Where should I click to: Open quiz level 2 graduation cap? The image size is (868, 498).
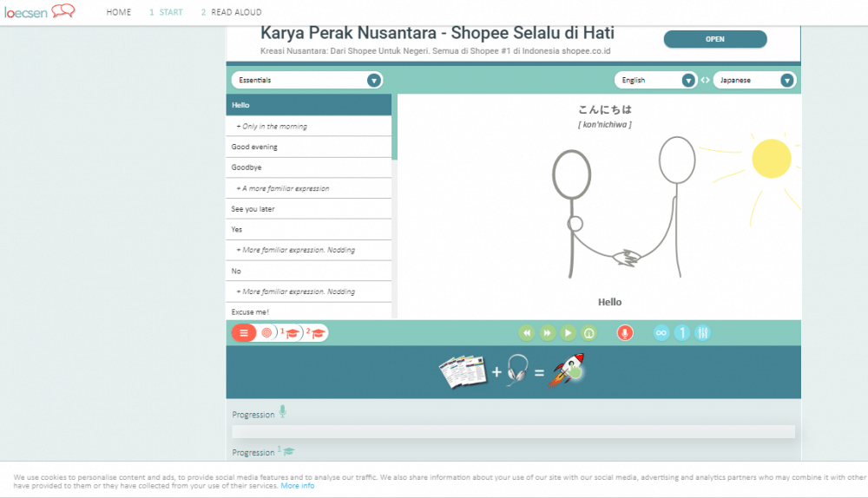click(x=317, y=333)
